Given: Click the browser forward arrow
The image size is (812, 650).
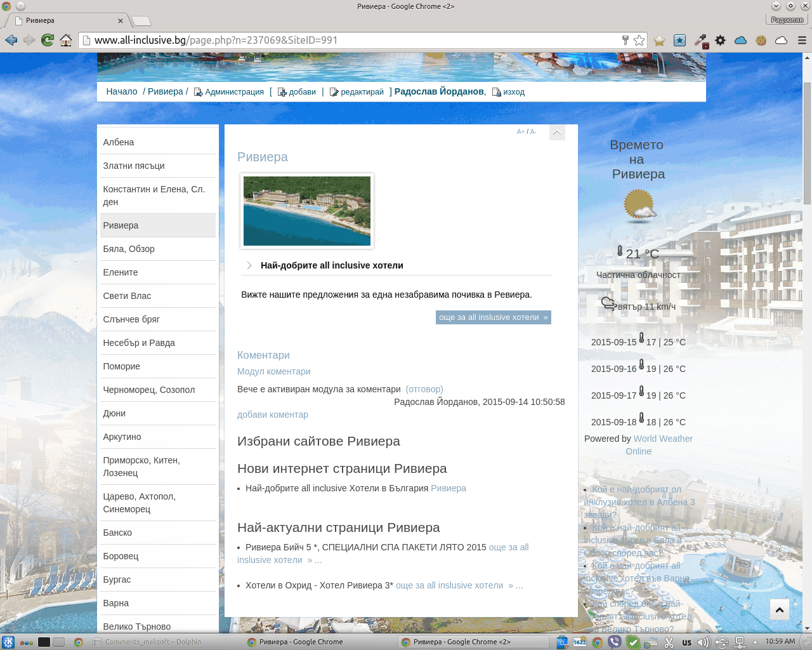Looking at the screenshot, I should pyautogui.click(x=29, y=40).
